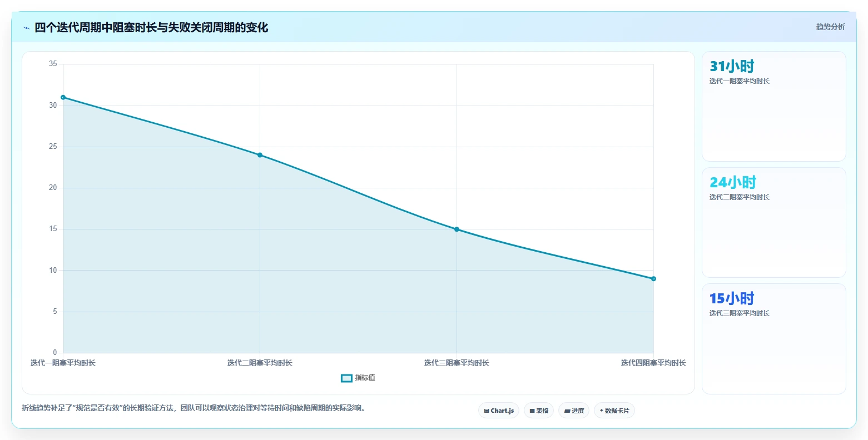868x440 pixels.
Task: Click the y-axis tick label 35
Action: click(53, 64)
